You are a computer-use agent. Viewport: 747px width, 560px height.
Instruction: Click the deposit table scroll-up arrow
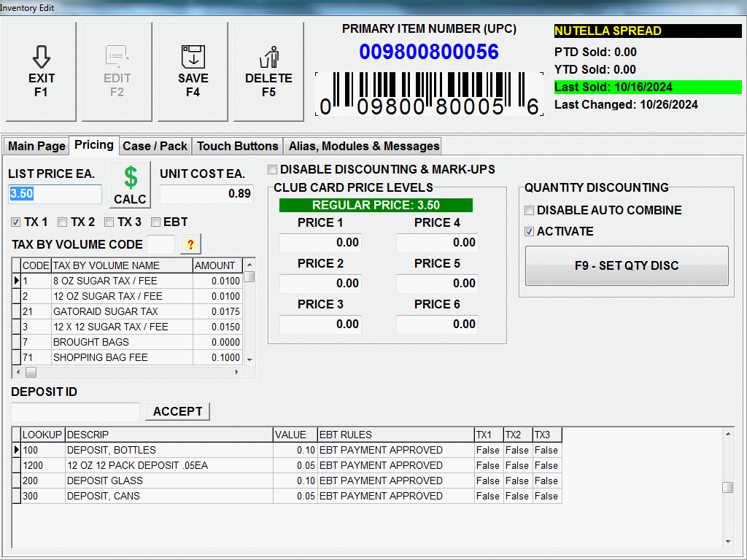pyautogui.click(x=727, y=434)
